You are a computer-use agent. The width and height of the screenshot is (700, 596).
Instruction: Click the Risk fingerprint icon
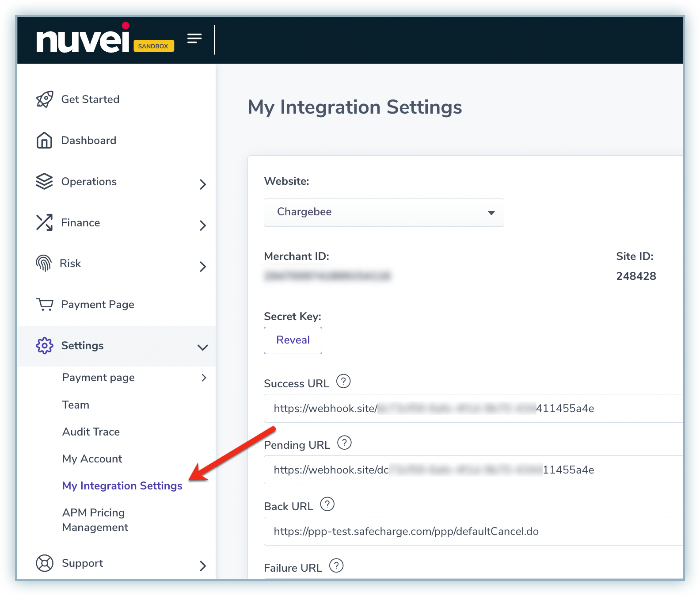[44, 264]
